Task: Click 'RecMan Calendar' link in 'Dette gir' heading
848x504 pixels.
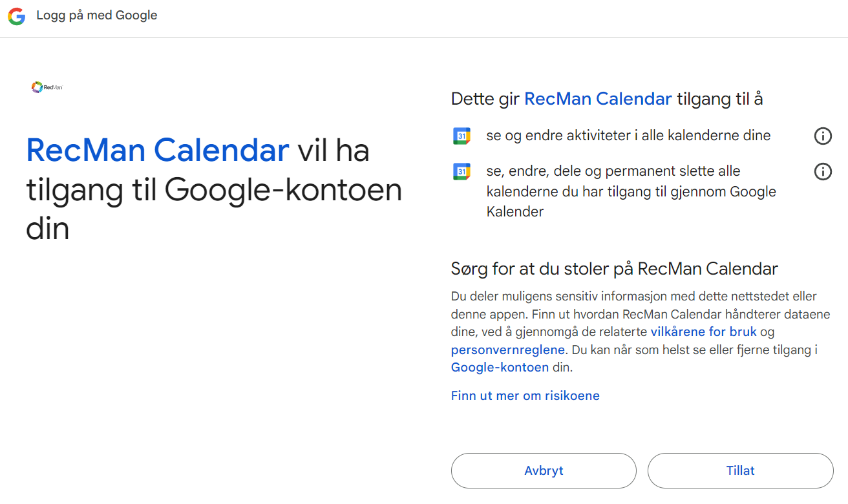Action: 598,99
